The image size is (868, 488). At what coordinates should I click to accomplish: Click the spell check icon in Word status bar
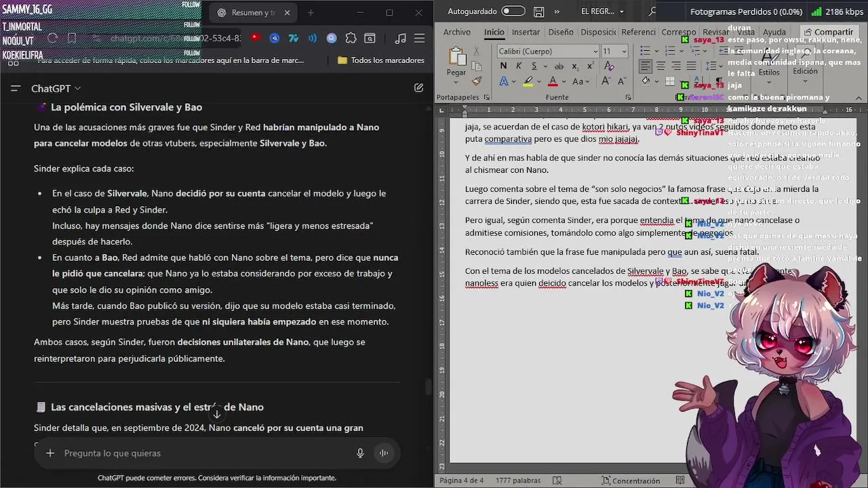(x=557, y=481)
